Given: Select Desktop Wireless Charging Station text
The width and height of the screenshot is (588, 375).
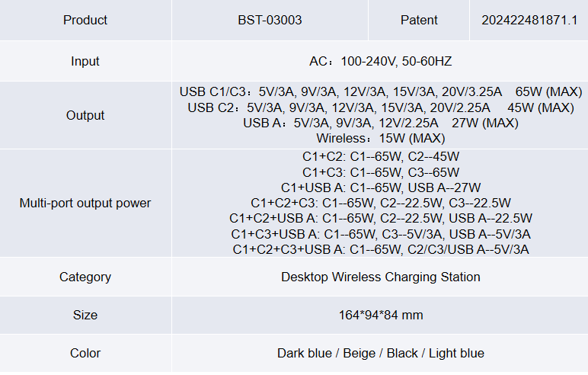Looking at the screenshot, I should 380,277.
